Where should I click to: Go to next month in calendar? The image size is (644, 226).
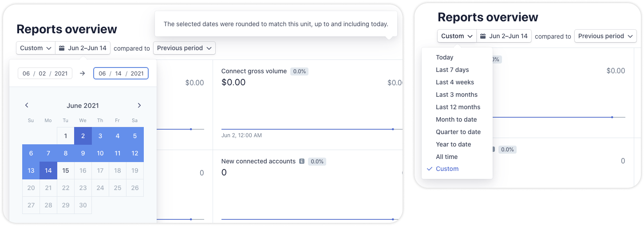(x=139, y=106)
